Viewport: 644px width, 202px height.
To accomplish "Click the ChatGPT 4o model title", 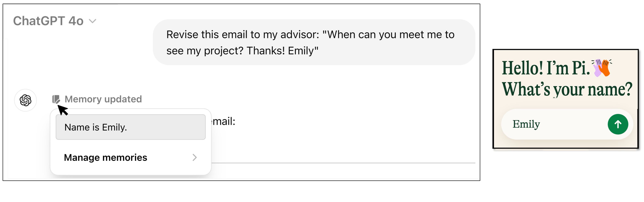I will tap(48, 21).
